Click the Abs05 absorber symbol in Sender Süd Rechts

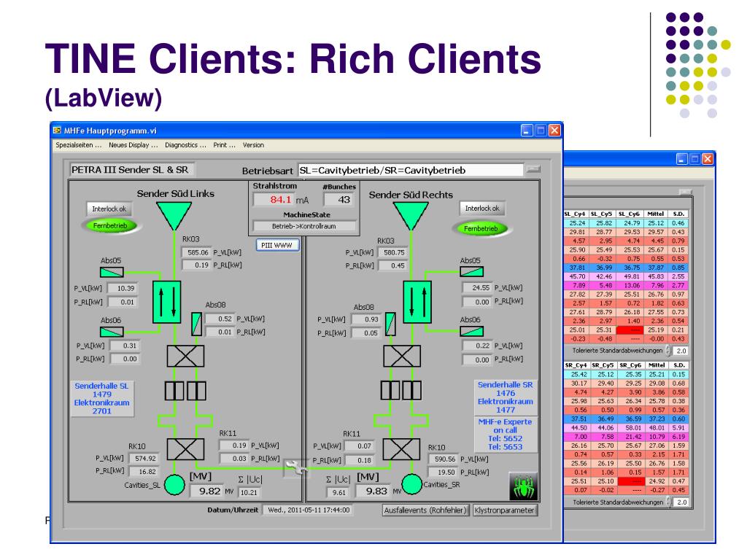[472, 271]
